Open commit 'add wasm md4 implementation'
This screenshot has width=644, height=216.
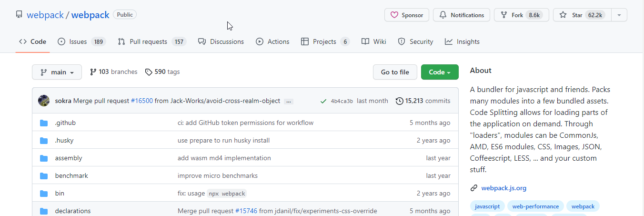pos(224,158)
